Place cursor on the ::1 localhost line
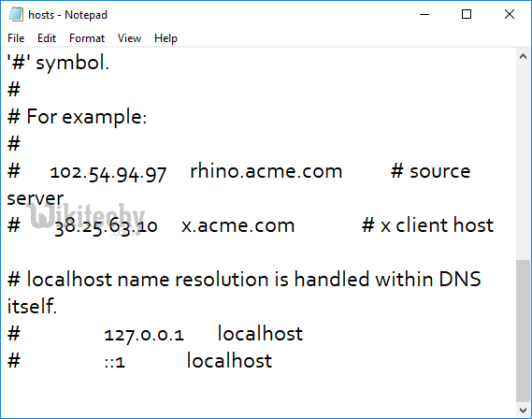Image resolution: width=532 pixels, height=419 pixels. click(x=139, y=361)
